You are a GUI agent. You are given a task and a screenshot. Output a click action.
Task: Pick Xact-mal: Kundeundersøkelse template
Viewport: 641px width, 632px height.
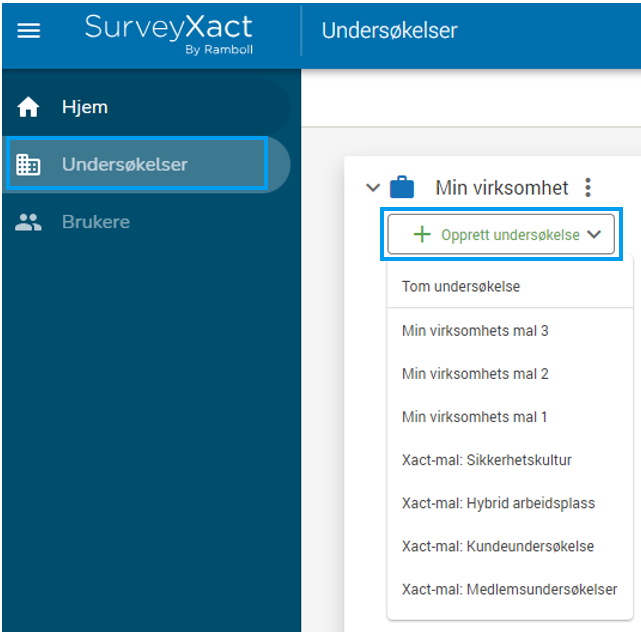[510, 547]
